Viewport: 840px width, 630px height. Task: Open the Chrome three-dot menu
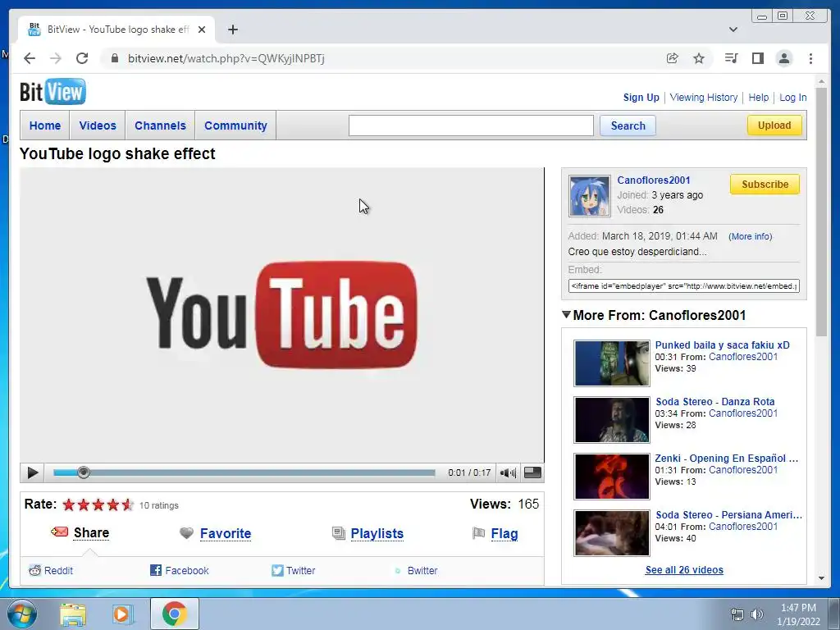pyautogui.click(x=810, y=58)
